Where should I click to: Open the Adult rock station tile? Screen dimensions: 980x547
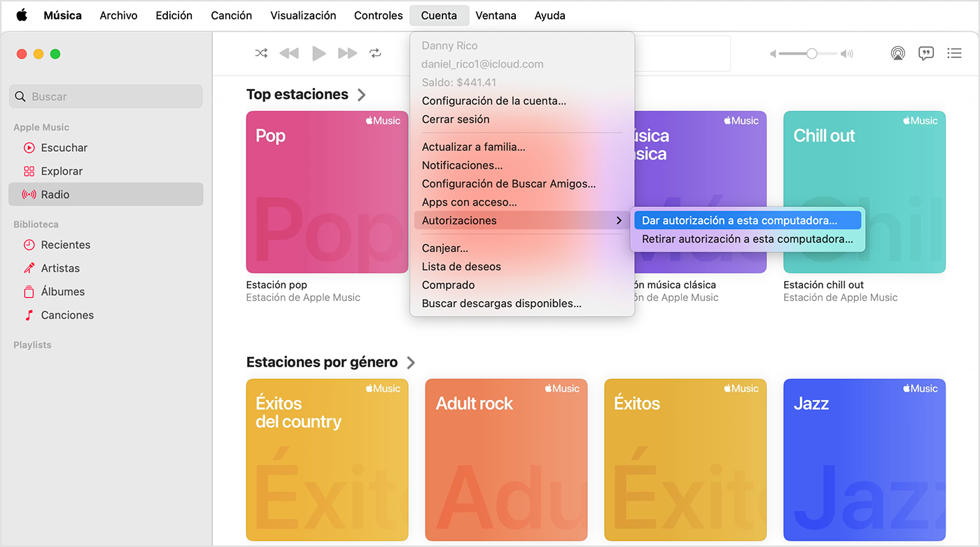tap(506, 460)
